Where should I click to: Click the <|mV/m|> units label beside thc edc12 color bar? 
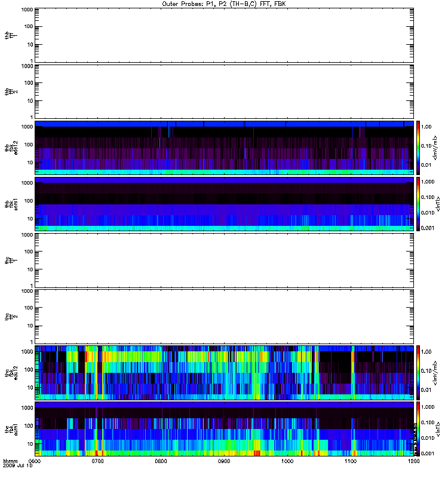pyautogui.click(x=435, y=373)
